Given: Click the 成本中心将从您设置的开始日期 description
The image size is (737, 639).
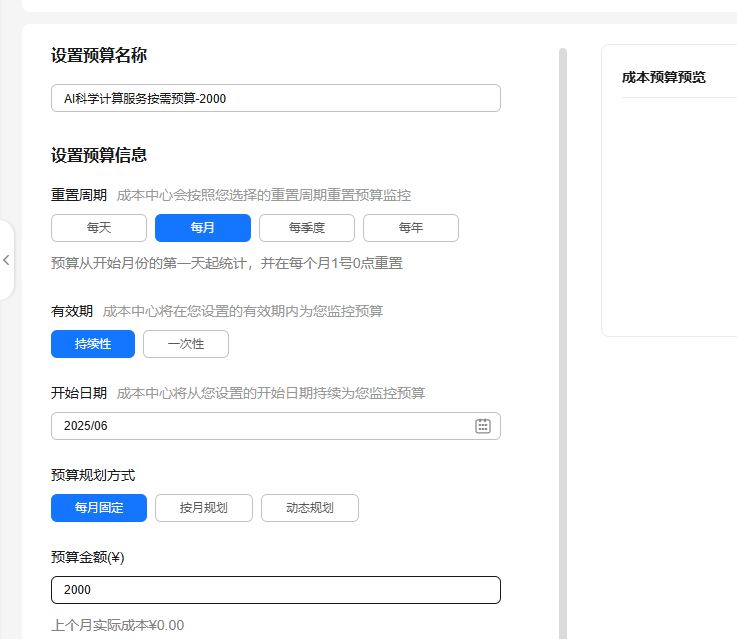Looking at the screenshot, I should pos(271,393).
